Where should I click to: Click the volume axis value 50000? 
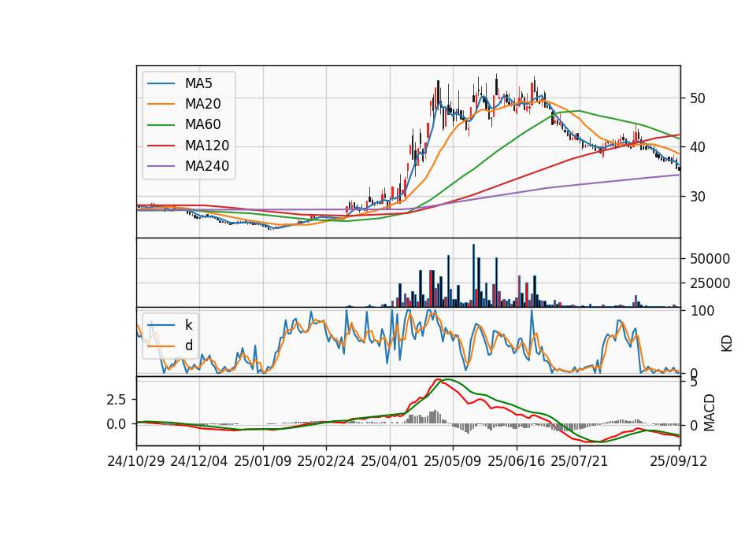710,259
